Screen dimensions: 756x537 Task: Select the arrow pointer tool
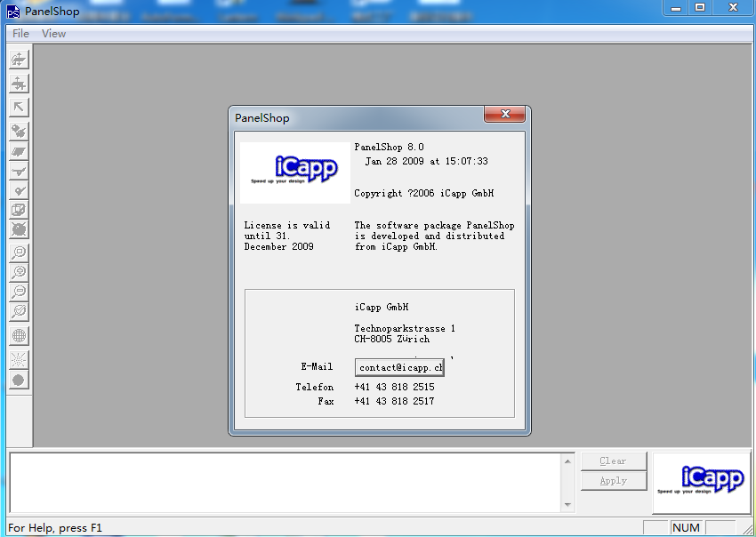[19, 107]
